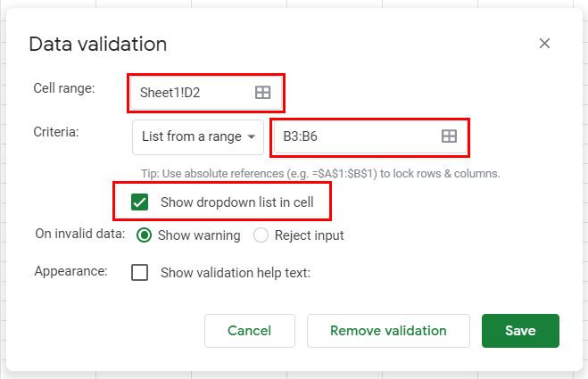Viewport: 588px width, 379px height.
Task: Click the grid icon in Cell range field
Action: 262,92
